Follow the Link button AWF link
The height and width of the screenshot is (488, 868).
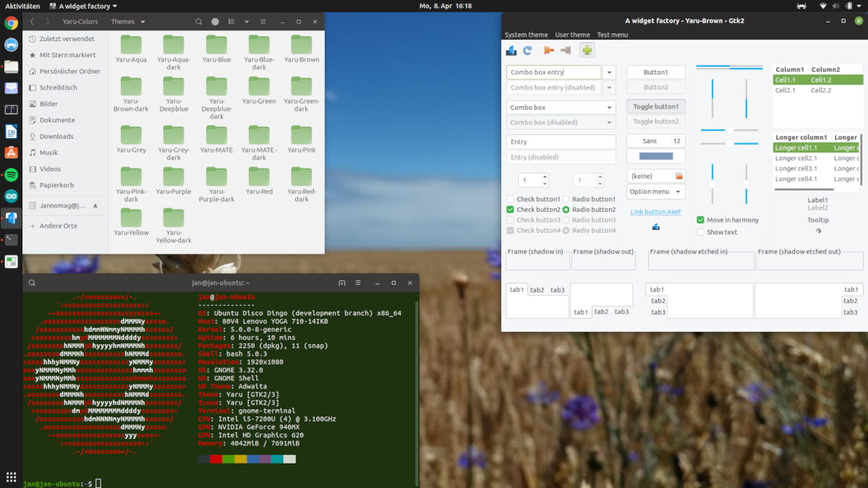coord(655,212)
